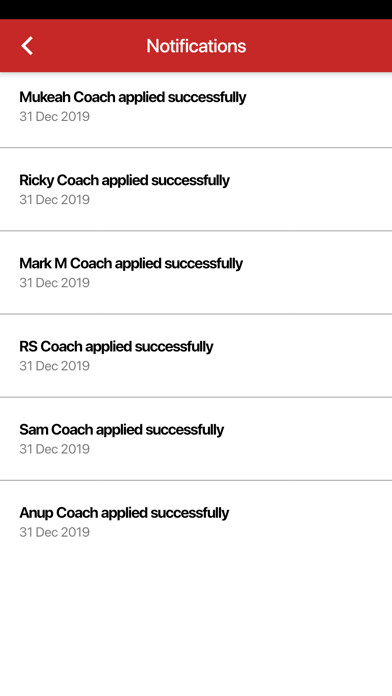Screen dimensions: 392x696
Task: Open Anup Coach applied successfully notification
Action: [196, 522]
